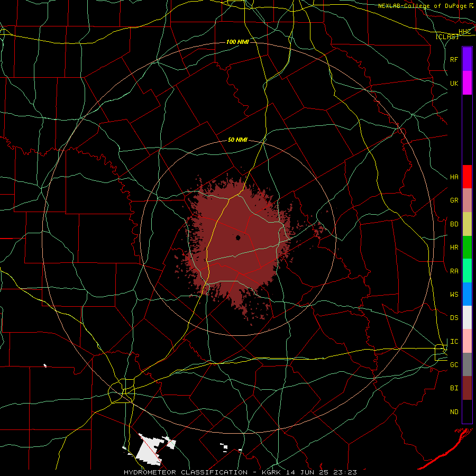Click the IC legend label
This screenshot has height=476, width=476.
(454, 342)
